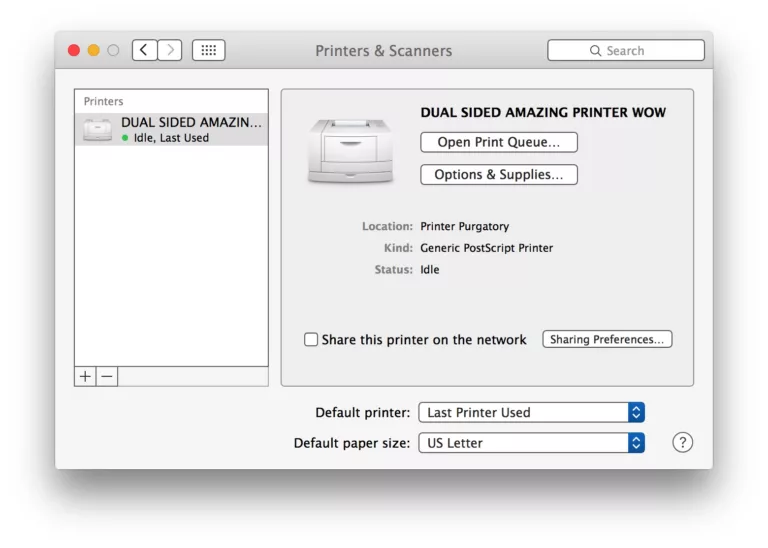Image resolution: width=768 pixels, height=548 pixels.
Task: Open help with the question mark button
Action: pos(682,442)
